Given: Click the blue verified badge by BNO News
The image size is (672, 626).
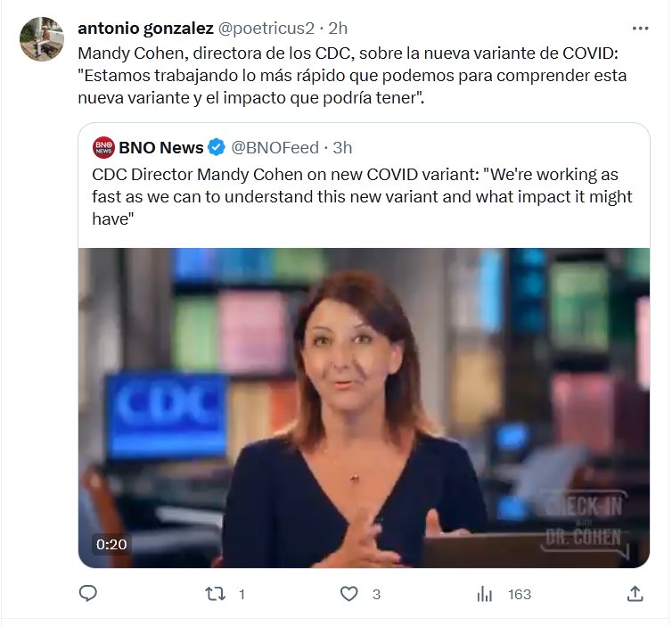Looking at the screenshot, I should point(217,147).
